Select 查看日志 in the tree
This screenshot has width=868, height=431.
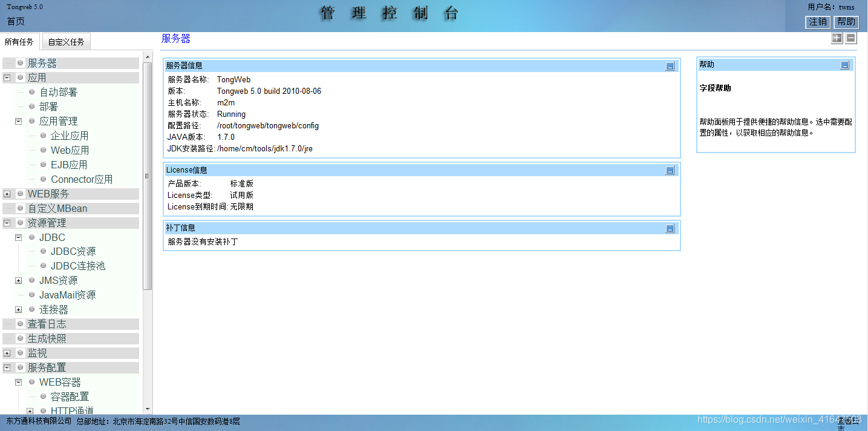pyautogui.click(x=47, y=324)
